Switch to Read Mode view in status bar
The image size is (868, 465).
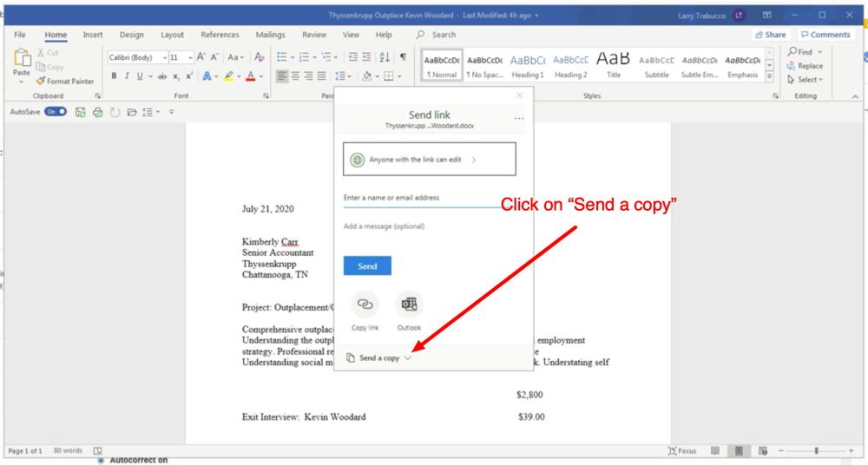[714, 450]
